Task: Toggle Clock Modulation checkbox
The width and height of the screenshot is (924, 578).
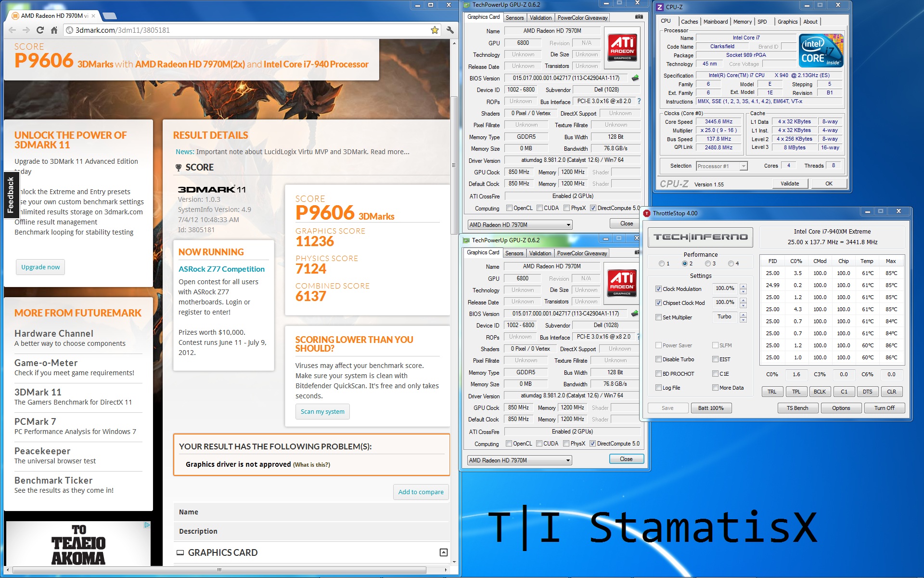Action: pos(658,289)
